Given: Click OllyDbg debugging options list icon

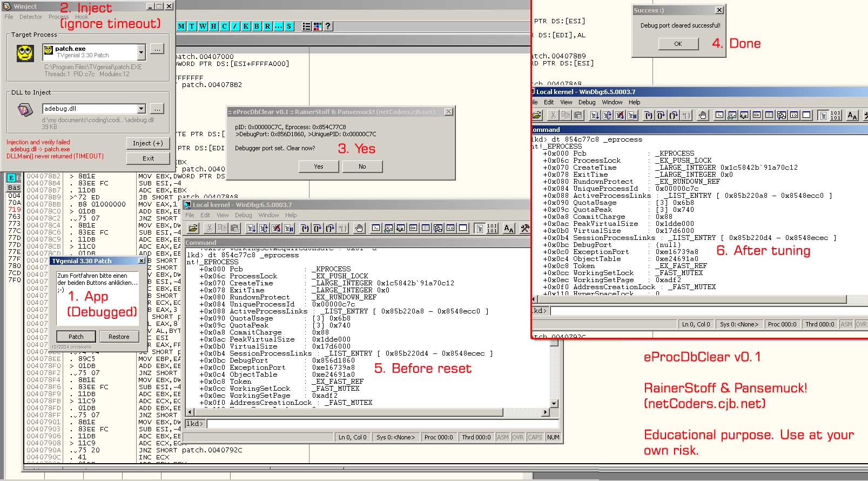Looking at the screenshot, I should coord(306,26).
